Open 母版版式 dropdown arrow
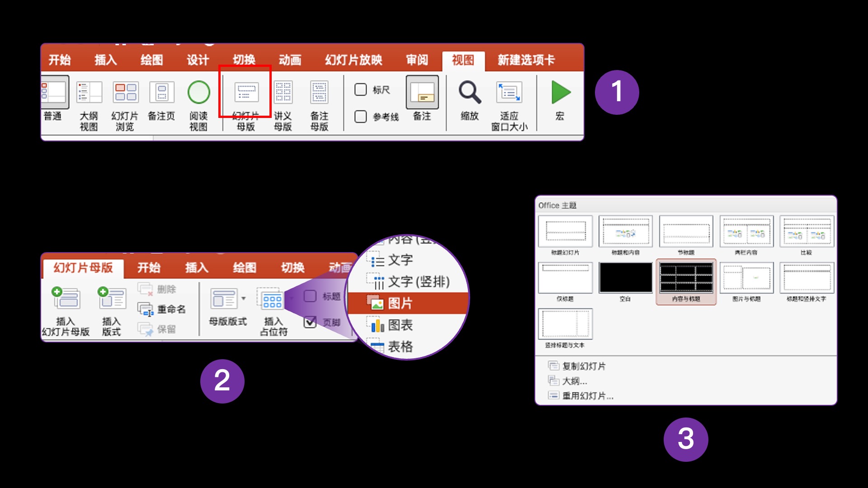 pyautogui.click(x=243, y=299)
